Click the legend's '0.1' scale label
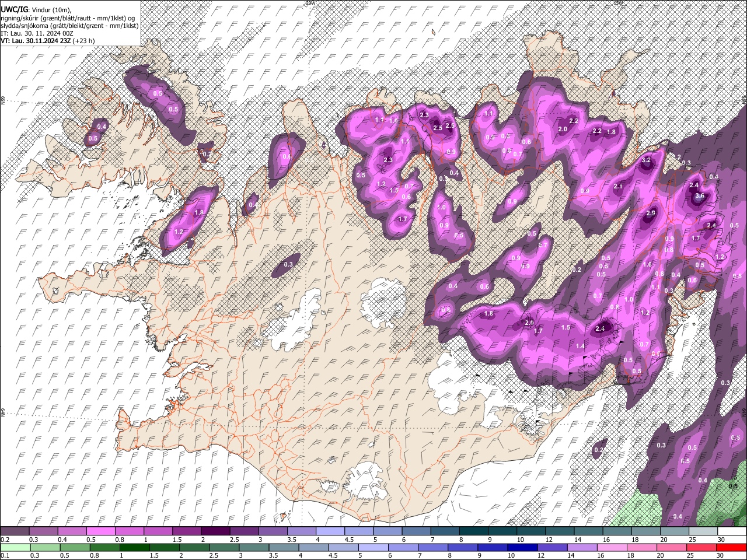The width and height of the screenshot is (747, 560). 5,555
